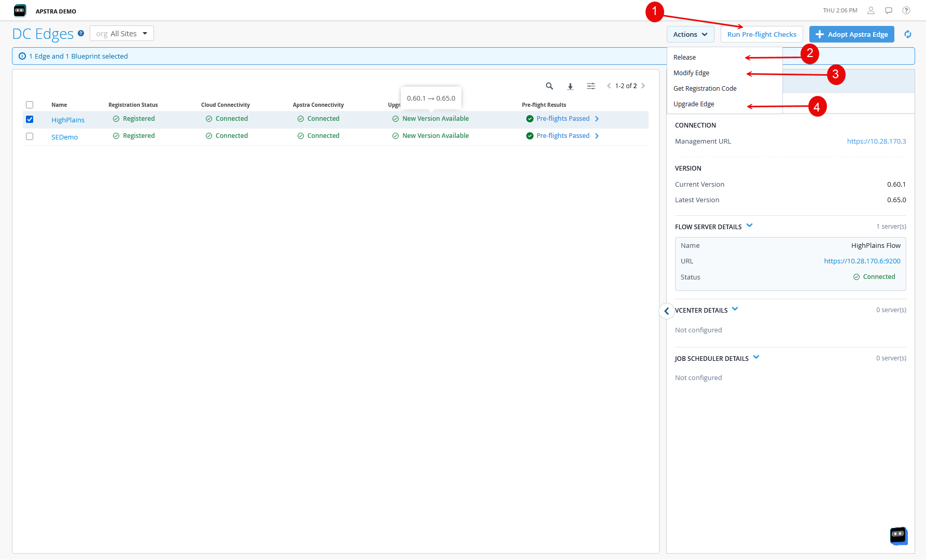Open Management URL https://10.28.170.3 link

click(x=876, y=141)
